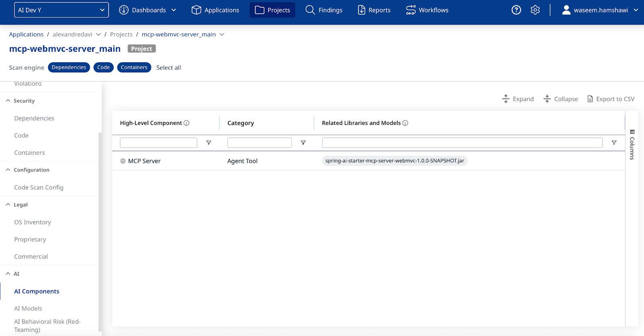Click the Reports document icon
Viewport: 644px width, 336px height.
[361, 10]
